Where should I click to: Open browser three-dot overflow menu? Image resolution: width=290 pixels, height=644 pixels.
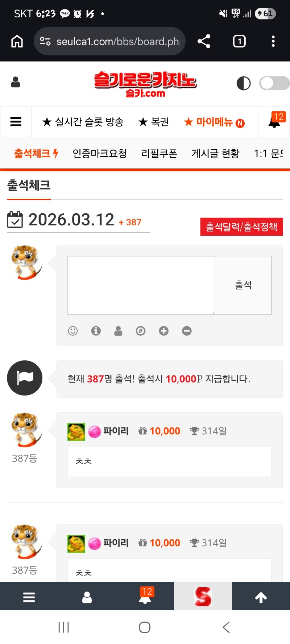click(273, 41)
